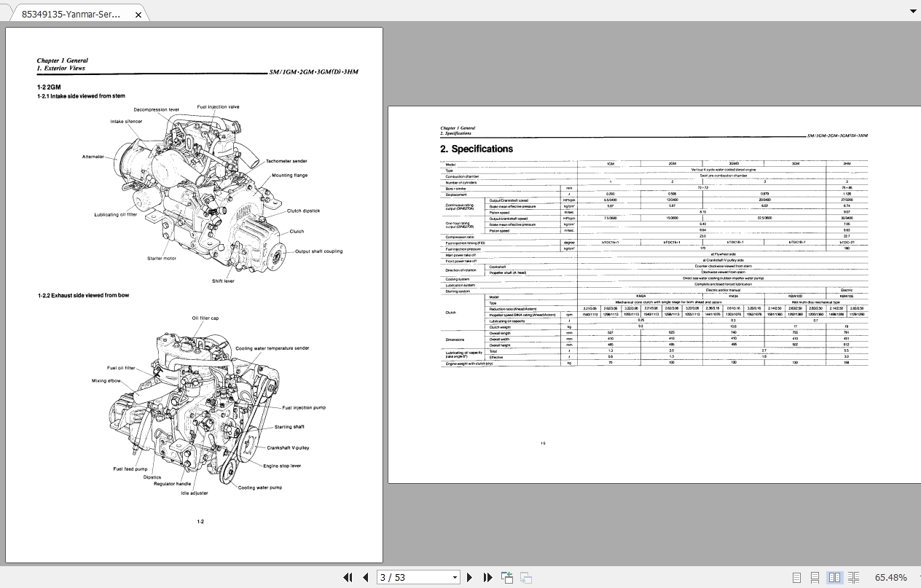
Task: Close the current document tab
Action: click(x=138, y=12)
